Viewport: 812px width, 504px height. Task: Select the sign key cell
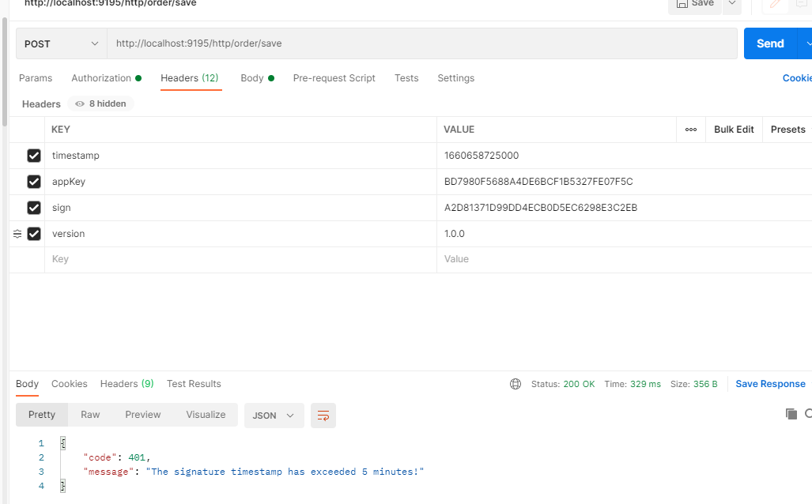(241, 208)
